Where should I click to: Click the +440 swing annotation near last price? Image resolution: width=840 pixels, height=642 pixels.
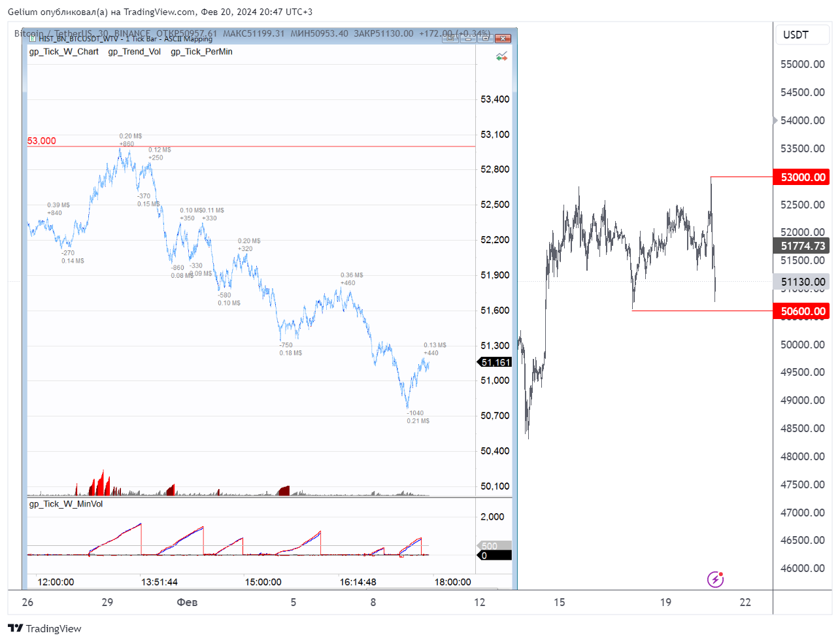pos(431,353)
